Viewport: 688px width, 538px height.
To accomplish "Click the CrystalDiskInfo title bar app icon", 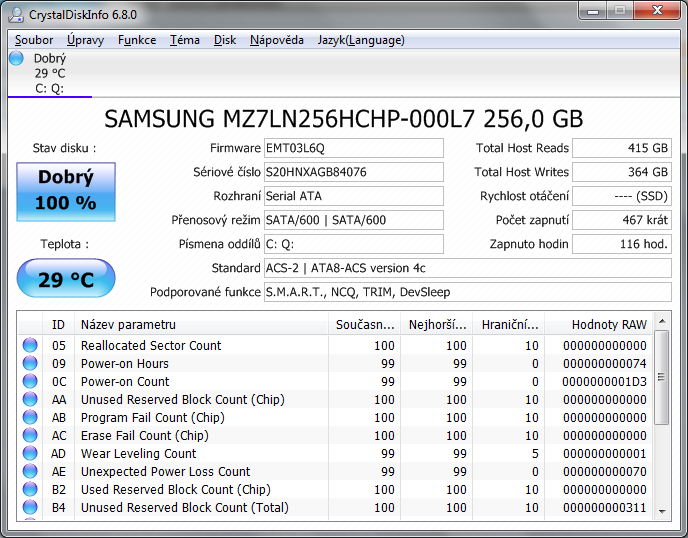I will click(16, 12).
